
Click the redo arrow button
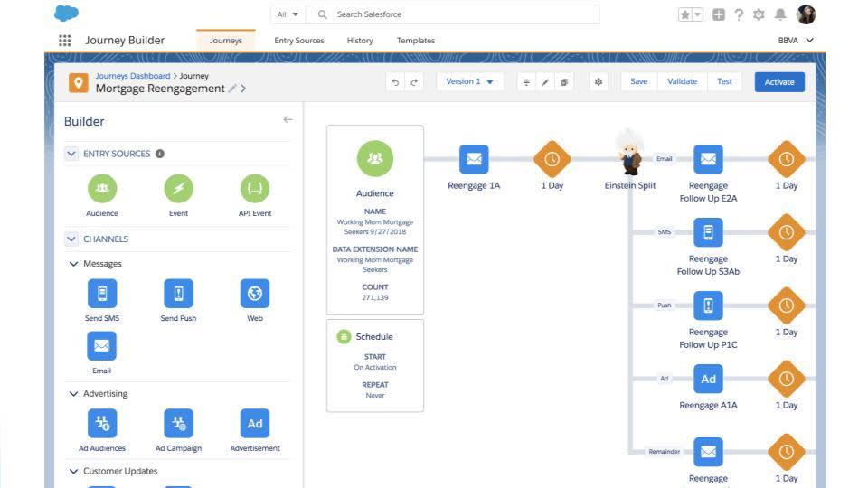coord(414,82)
